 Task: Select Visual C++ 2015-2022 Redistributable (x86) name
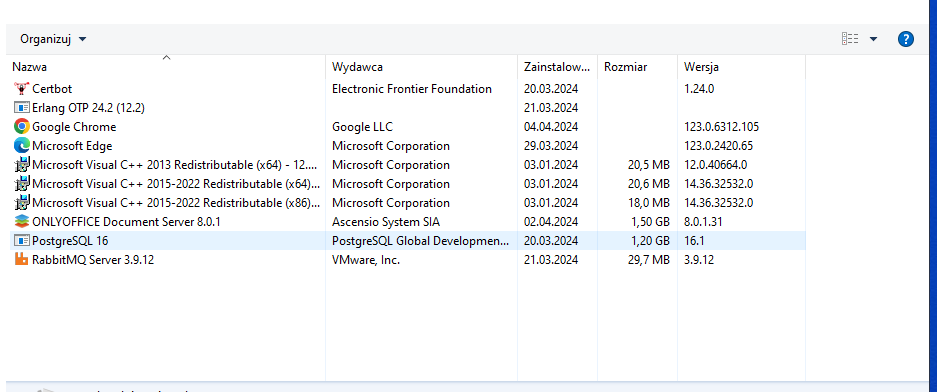point(176,203)
